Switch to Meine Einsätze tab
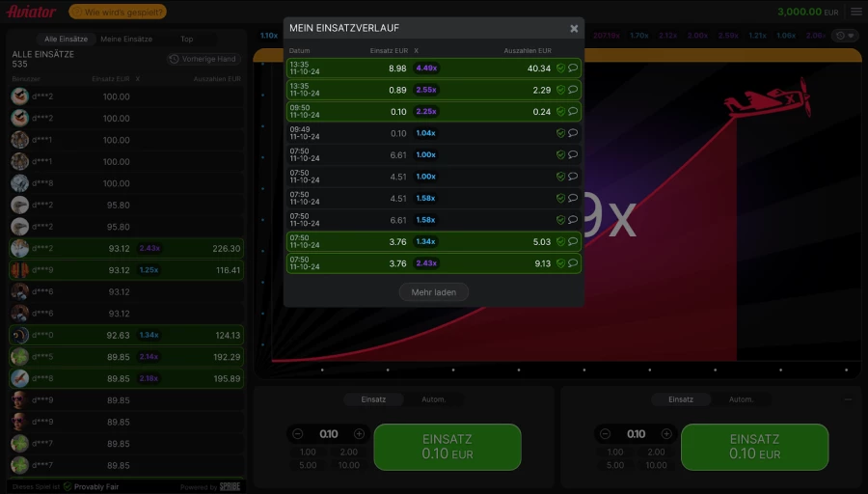 126,39
